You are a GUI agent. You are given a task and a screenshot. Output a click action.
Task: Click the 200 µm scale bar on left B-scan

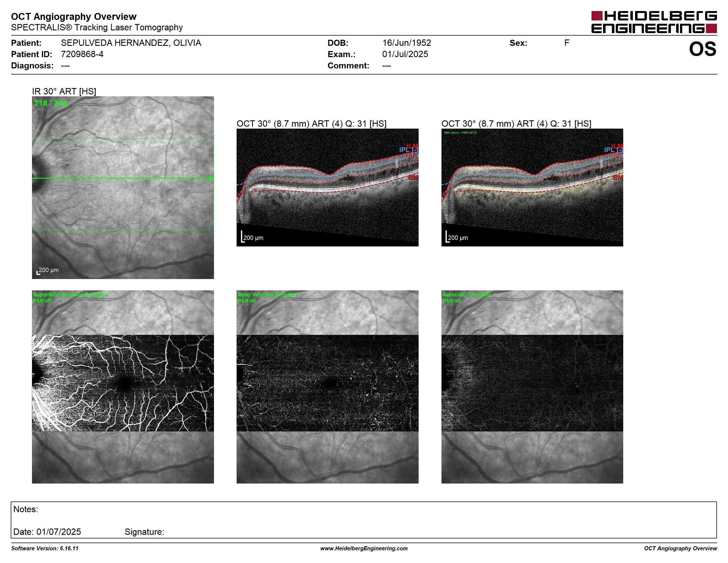coord(252,237)
